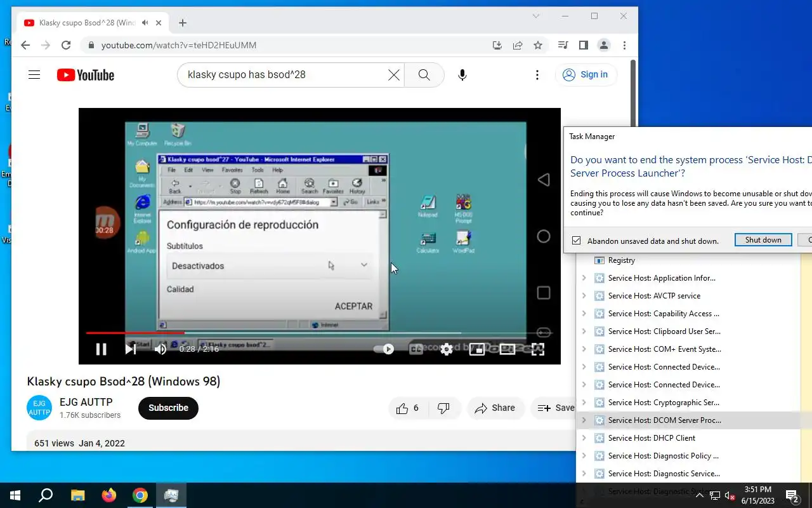The width and height of the screenshot is (812, 508).
Task: Expand Service Host: Diagnostic Policy
Action: 584,456
